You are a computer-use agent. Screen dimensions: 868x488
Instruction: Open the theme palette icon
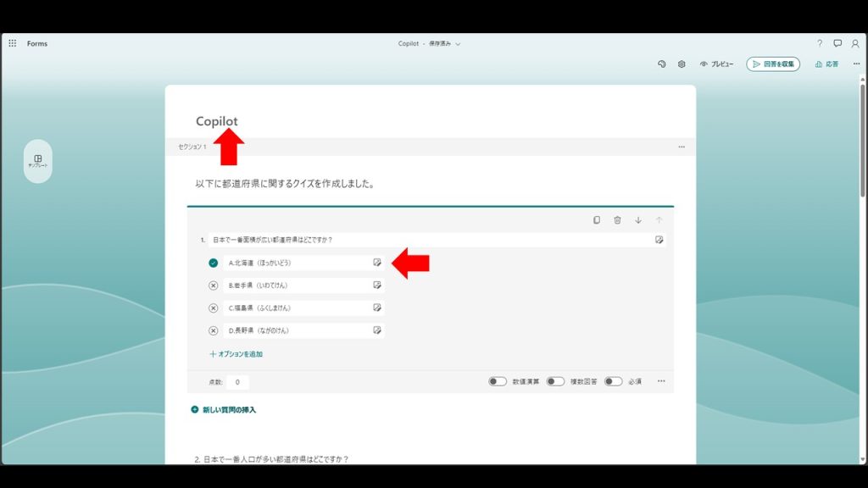[x=662, y=64]
